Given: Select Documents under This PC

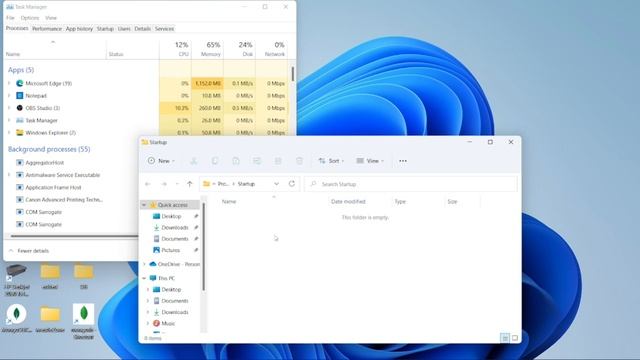Looking at the screenshot, I should click(x=175, y=301).
